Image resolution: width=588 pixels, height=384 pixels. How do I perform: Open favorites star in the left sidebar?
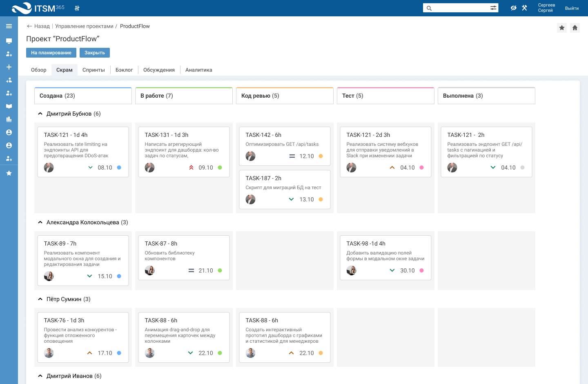[9, 173]
